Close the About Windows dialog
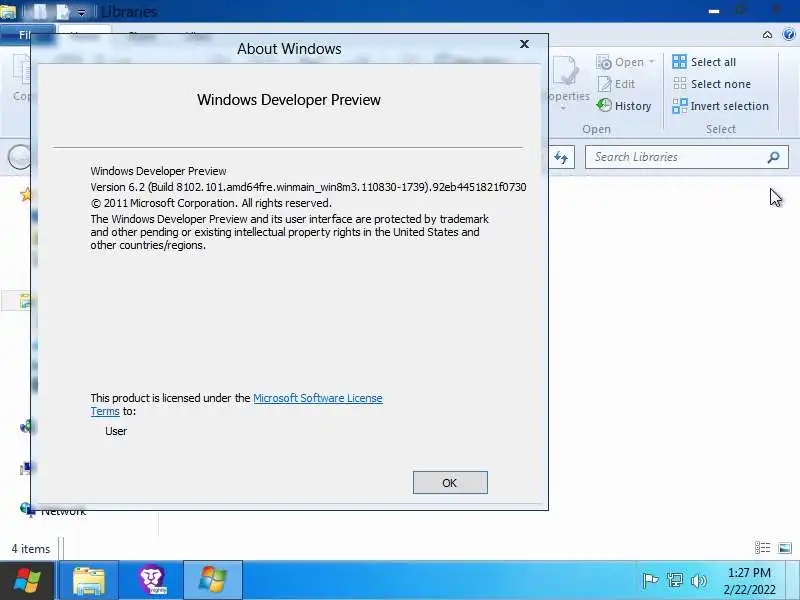Image resolution: width=800 pixels, height=600 pixels. click(524, 44)
